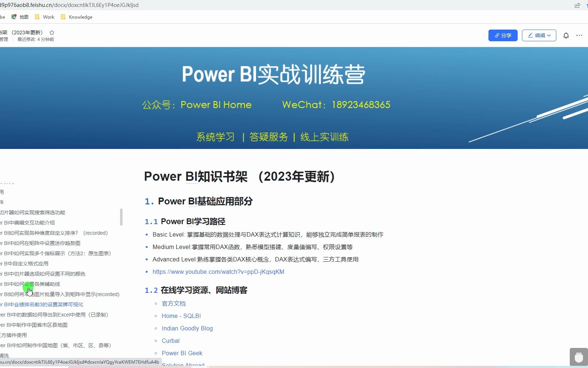Click the outline sidebar scrollbar thumb
Screen dimensions: 588x368
coord(121,217)
